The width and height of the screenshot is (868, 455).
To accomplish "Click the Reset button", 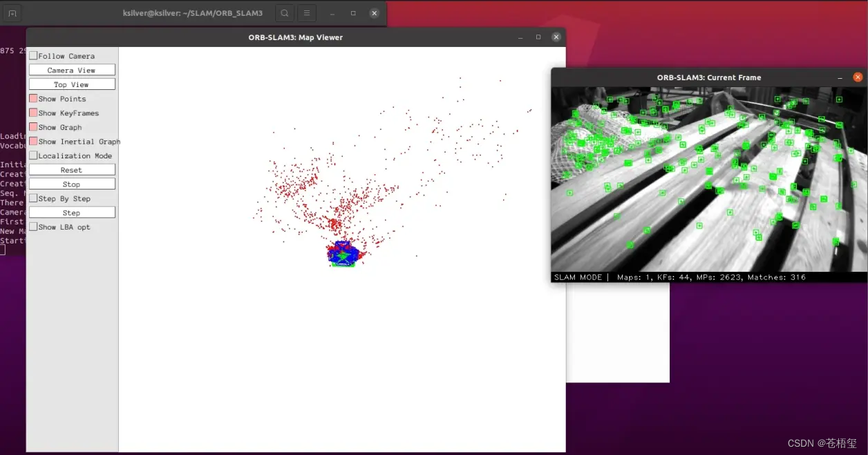I will (x=72, y=169).
